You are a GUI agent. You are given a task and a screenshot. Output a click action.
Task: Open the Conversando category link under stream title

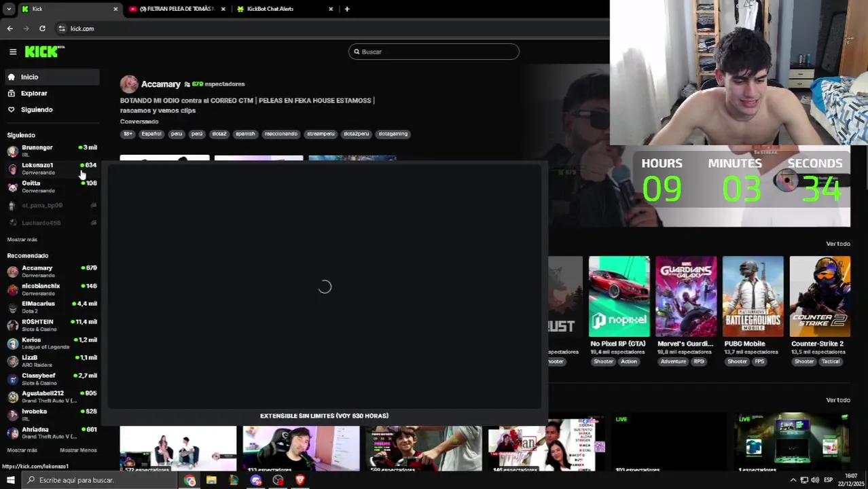[x=139, y=122]
